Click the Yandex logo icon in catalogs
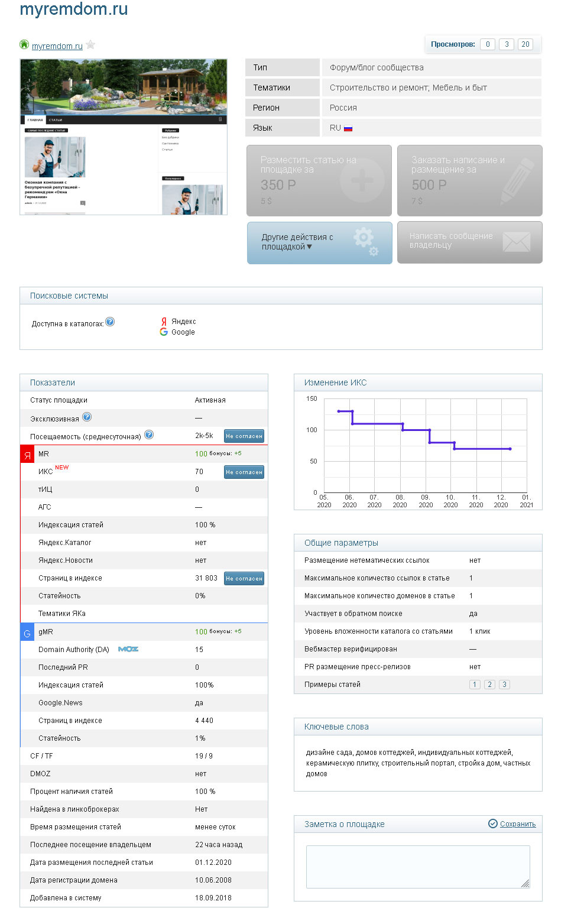 (x=164, y=322)
